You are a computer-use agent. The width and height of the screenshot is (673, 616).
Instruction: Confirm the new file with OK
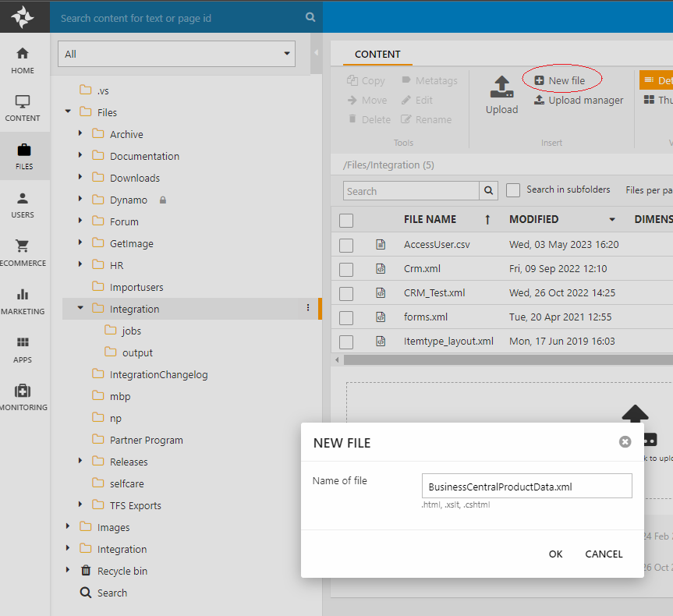pyautogui.click(x=555, y=554)
